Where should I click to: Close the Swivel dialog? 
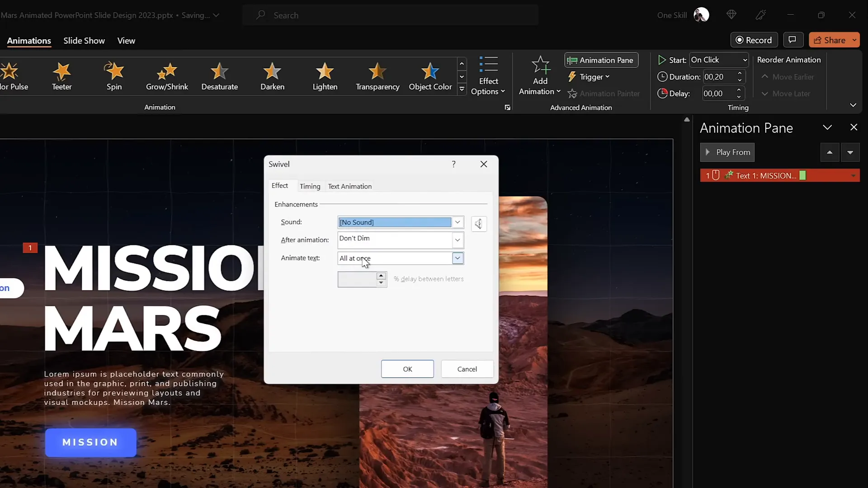coord(484,164)
